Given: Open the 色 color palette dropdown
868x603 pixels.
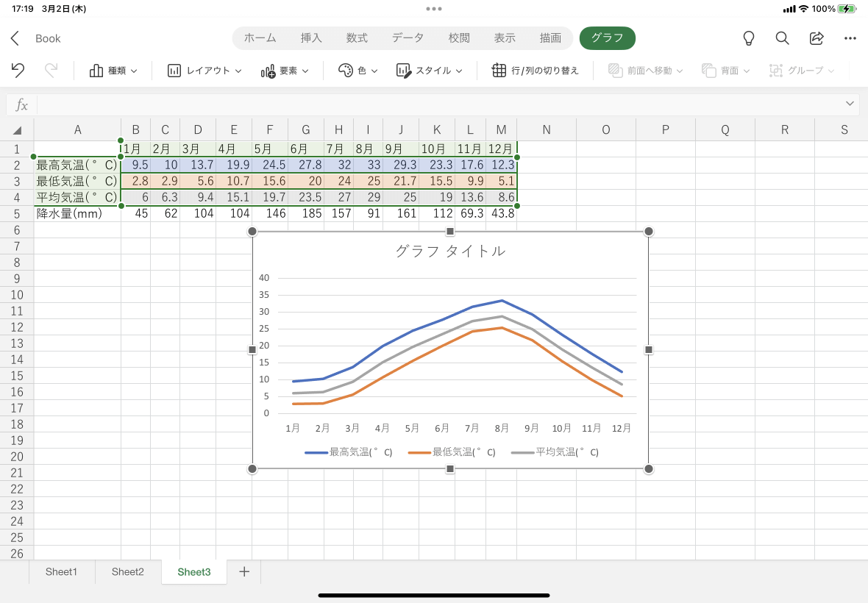Looking at the screenshot, I should point(357,71).
